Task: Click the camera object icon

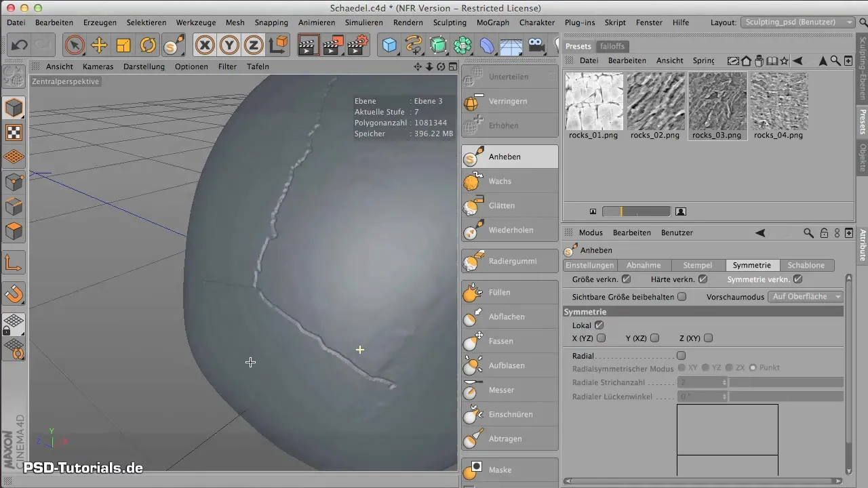Action: 536,45
